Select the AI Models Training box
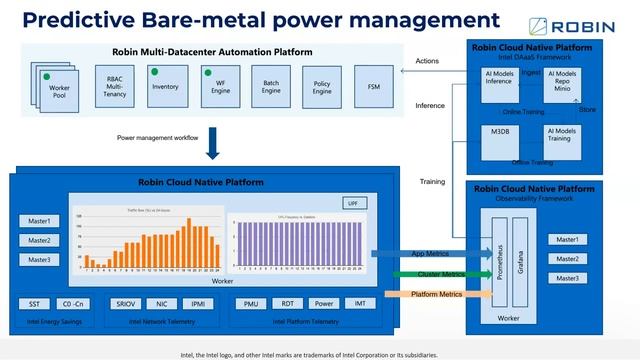640x360 pixels. (x=562, y=142)
